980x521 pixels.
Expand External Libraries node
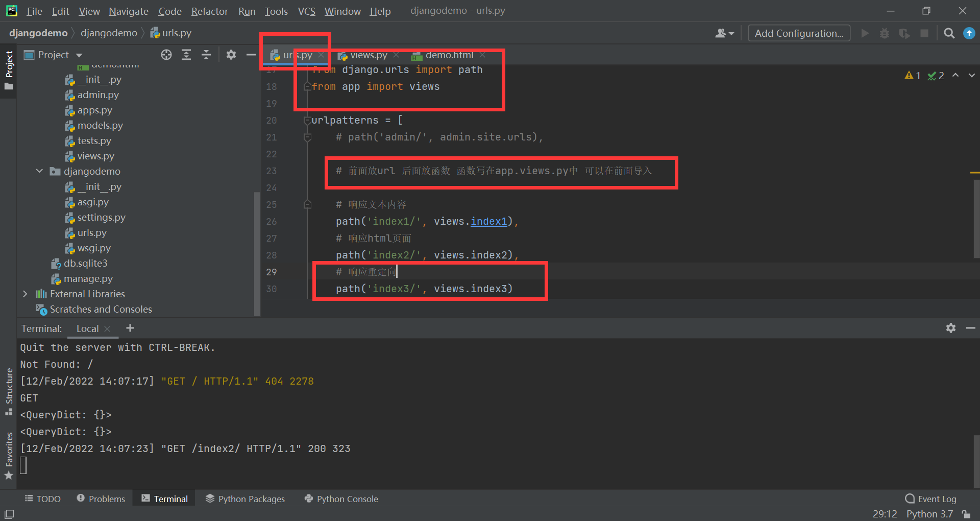click(25, 294)
